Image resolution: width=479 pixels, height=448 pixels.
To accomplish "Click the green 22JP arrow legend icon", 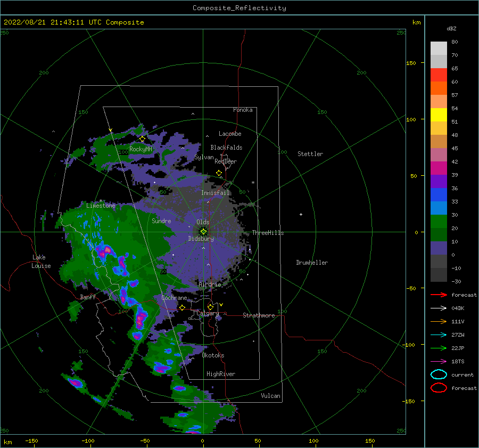I will point(439,348).
